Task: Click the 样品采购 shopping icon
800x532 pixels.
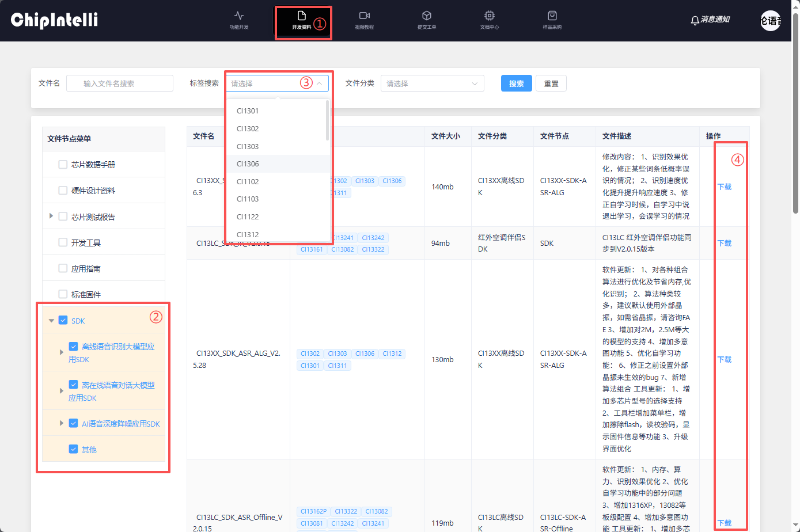Action: tap(552, 16)
